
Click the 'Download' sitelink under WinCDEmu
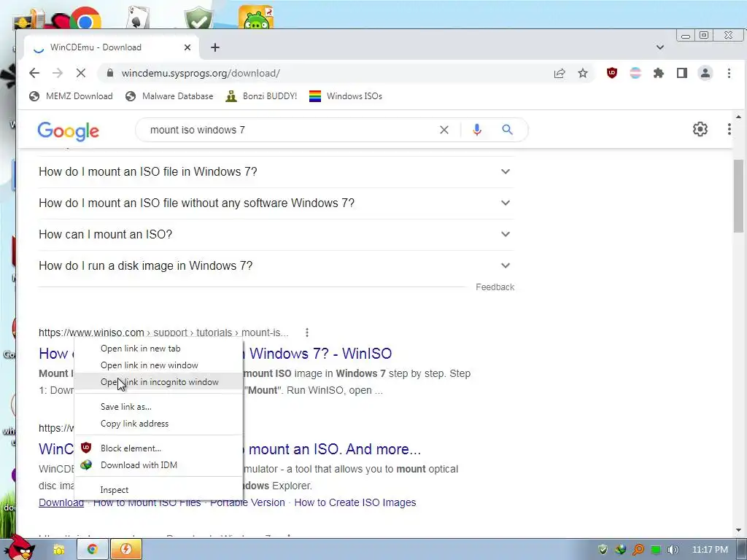click(x=61, y=502)
